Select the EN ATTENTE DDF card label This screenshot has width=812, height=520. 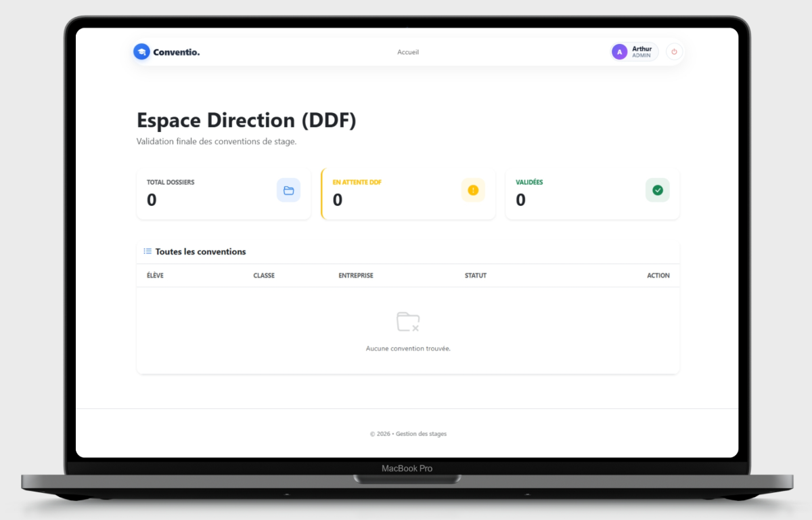tap(357, 182)
